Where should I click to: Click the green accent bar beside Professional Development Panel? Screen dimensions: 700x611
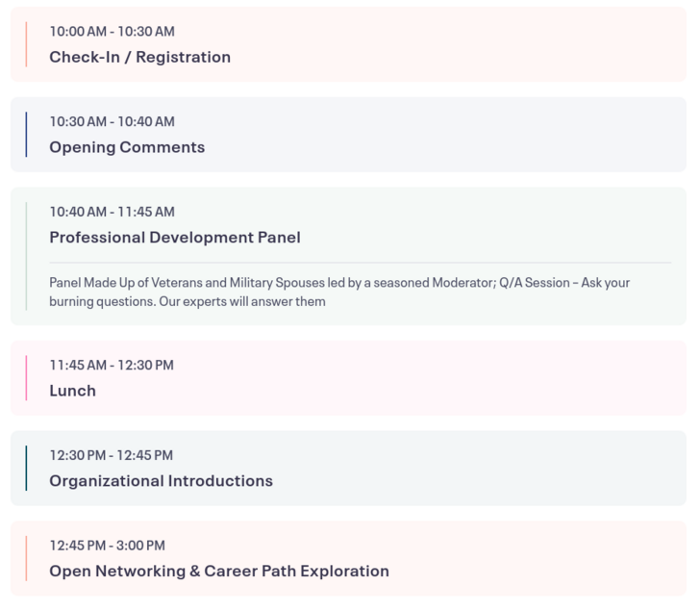[26, 256]
